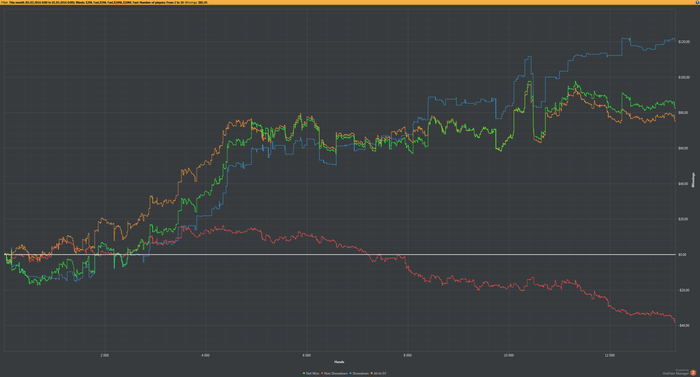Toggle the Showdown legend entry
Viewport: 700px width, 377px height.
point(359,373)
